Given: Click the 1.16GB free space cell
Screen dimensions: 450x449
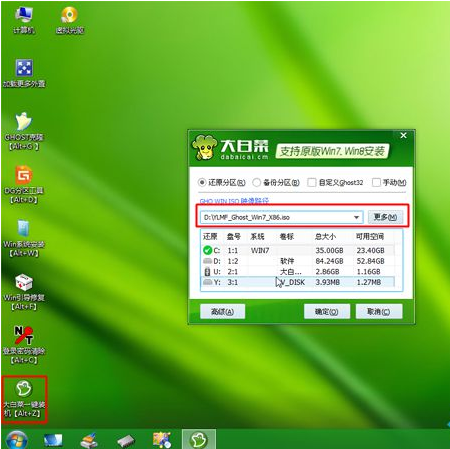Looking at the screenshot, I should point(368,272).
